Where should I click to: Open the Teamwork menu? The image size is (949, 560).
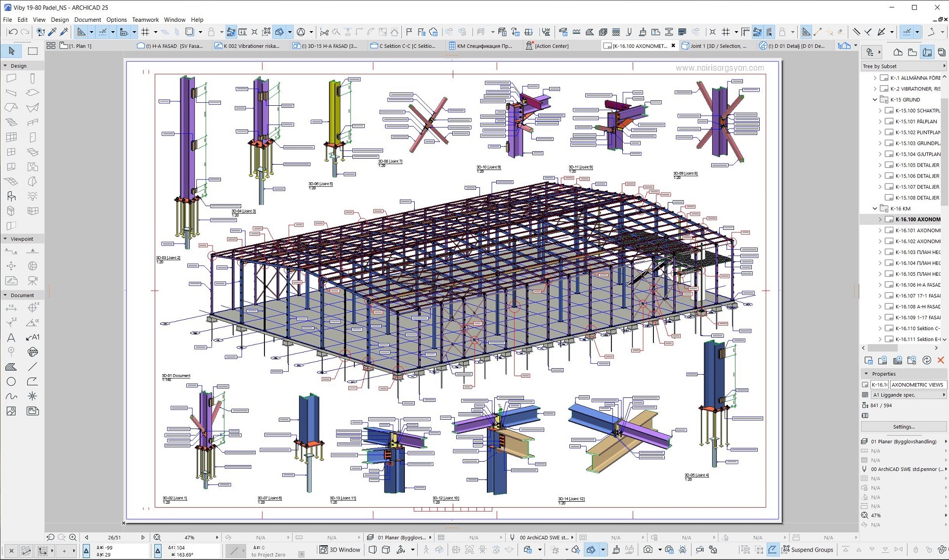click(x=145, y=20)
